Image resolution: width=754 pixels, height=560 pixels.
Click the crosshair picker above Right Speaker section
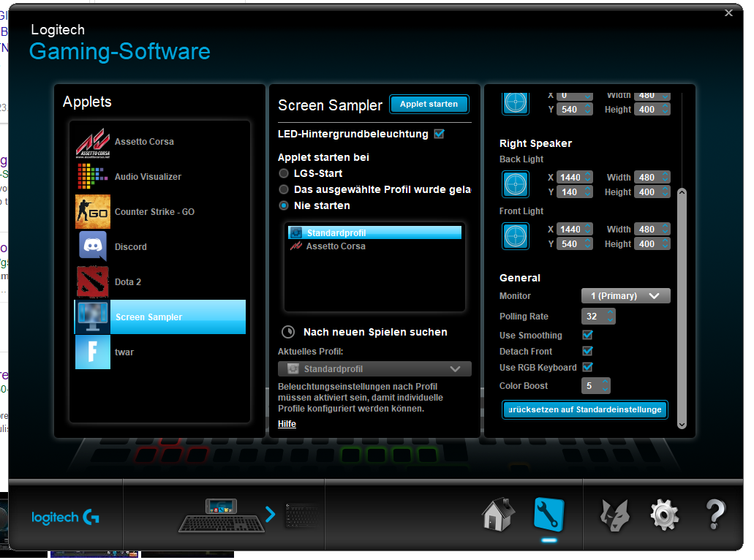[516, 103]
